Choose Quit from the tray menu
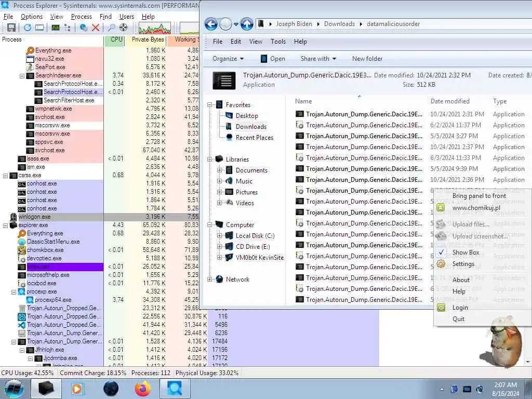The image size is (532, 399). tap(458, 319)
